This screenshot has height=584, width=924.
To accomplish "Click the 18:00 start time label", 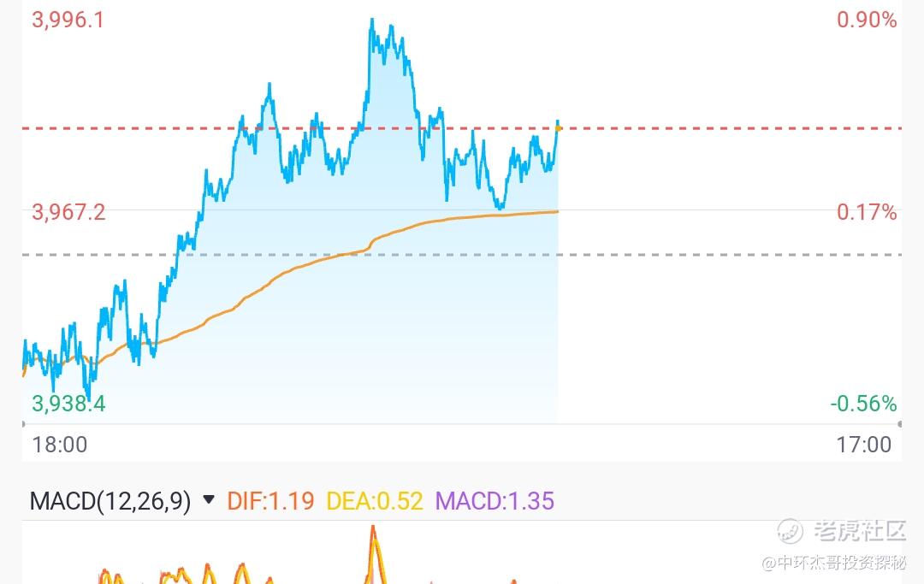I will coord(60,445).
